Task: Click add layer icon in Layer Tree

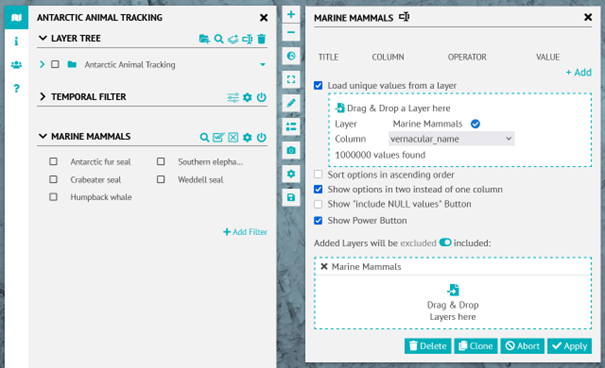Action: click(x=233, y=39)
